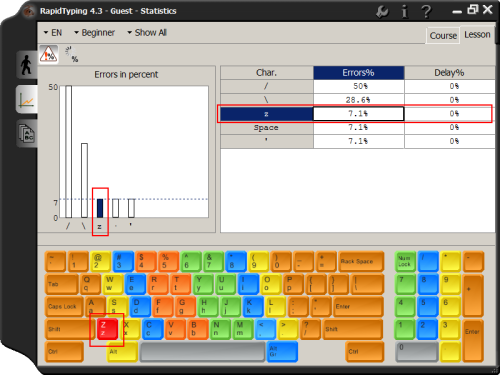Click the dark blue 'z' chart bar

tap(100, 208)
